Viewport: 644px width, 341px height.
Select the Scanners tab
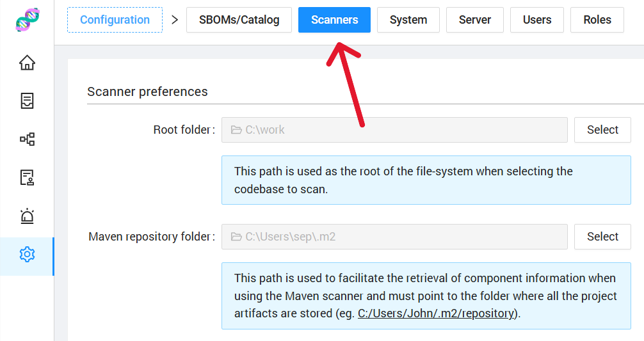[334, 20]
